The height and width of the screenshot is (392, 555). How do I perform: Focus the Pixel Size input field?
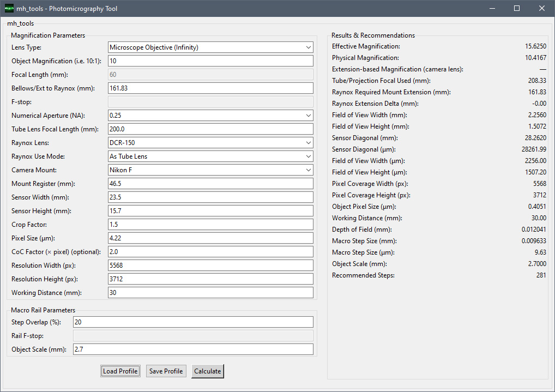click(210, 238)
